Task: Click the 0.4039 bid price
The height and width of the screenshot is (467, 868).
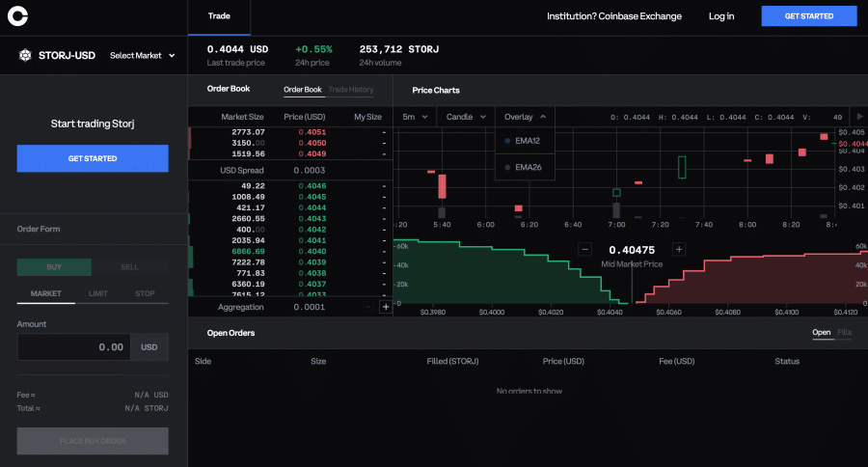Action: (x=312, y=262)
